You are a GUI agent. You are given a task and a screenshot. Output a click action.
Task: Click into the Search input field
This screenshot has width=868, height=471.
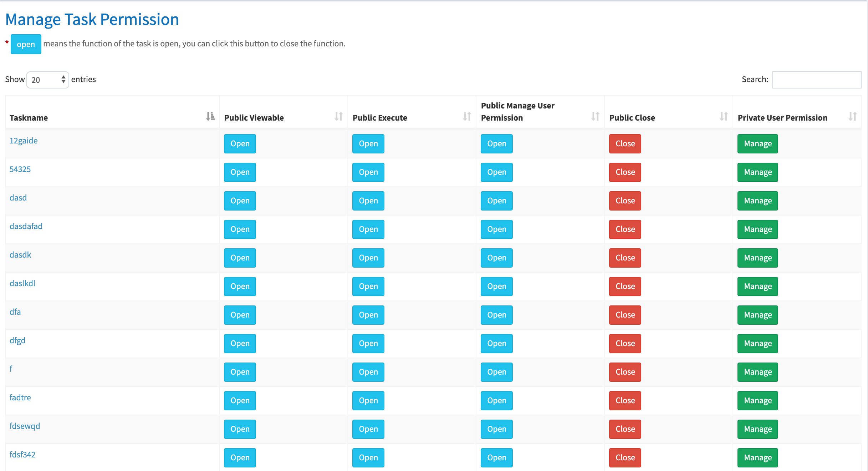coord(817,80)
